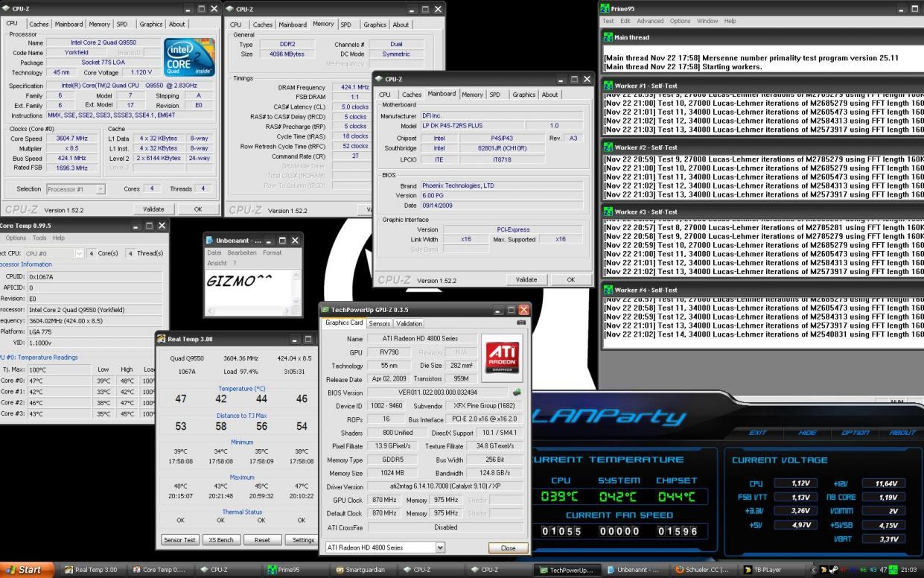Click the Worker #3 Self-Test window icon
The height and width of the screenshot is (578, 924).
tap(608, 212)
